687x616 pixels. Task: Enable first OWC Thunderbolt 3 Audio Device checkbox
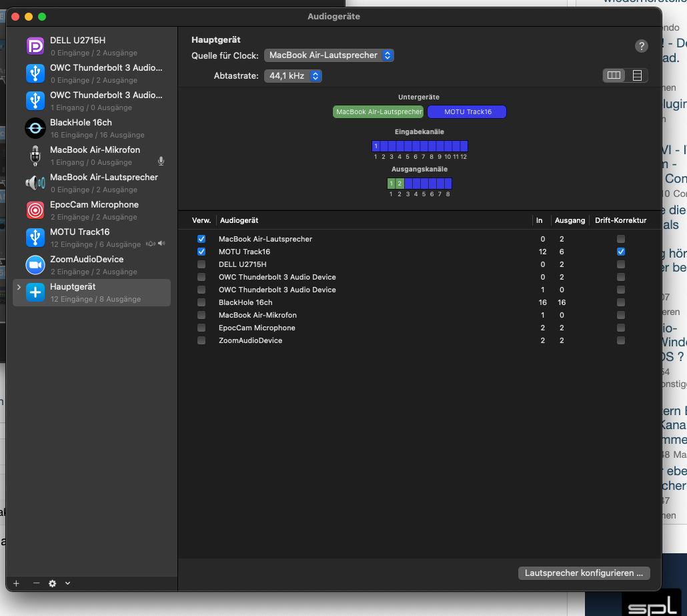click(x=201, y=277)
